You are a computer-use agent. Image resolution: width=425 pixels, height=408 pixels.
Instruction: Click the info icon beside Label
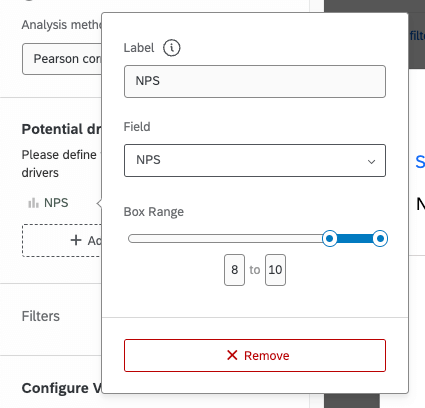pos(172,48)
